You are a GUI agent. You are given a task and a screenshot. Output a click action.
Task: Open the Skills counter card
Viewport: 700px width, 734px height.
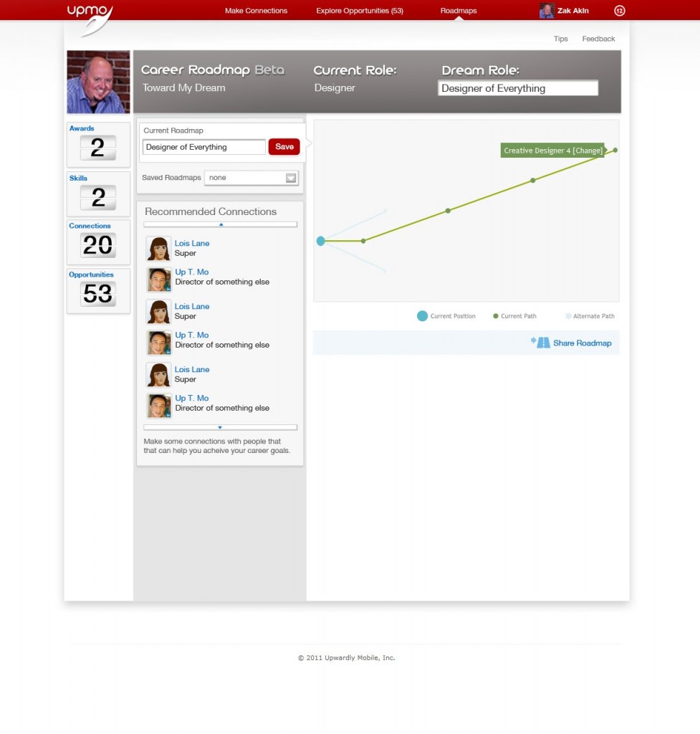click(x=98, y=194)
